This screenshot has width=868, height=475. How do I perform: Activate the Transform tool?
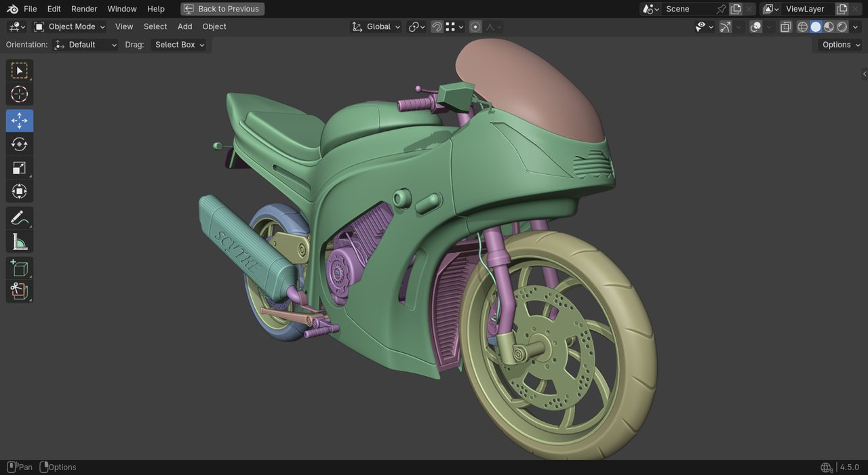pos(19,192)
